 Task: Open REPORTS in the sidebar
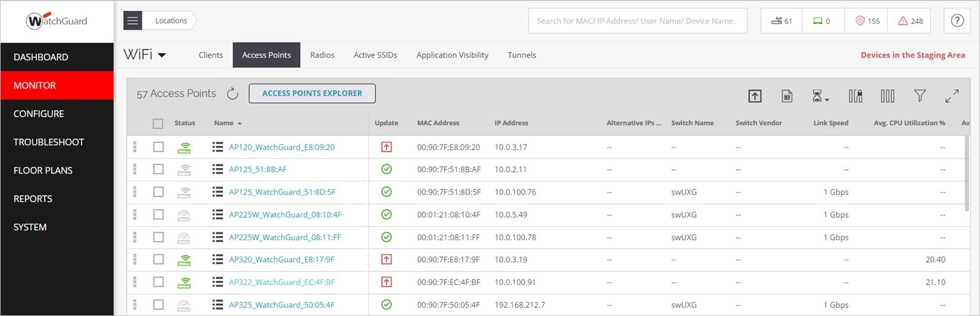57,199
